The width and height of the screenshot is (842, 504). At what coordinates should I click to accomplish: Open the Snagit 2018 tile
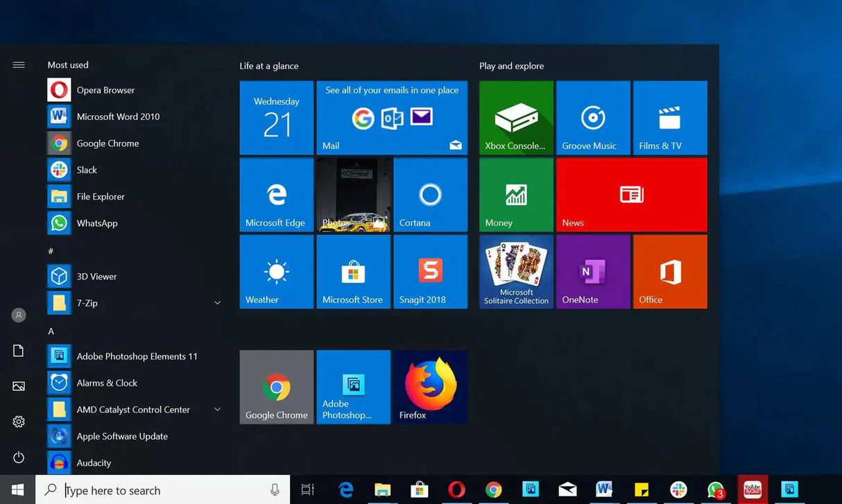click(430, 271)
